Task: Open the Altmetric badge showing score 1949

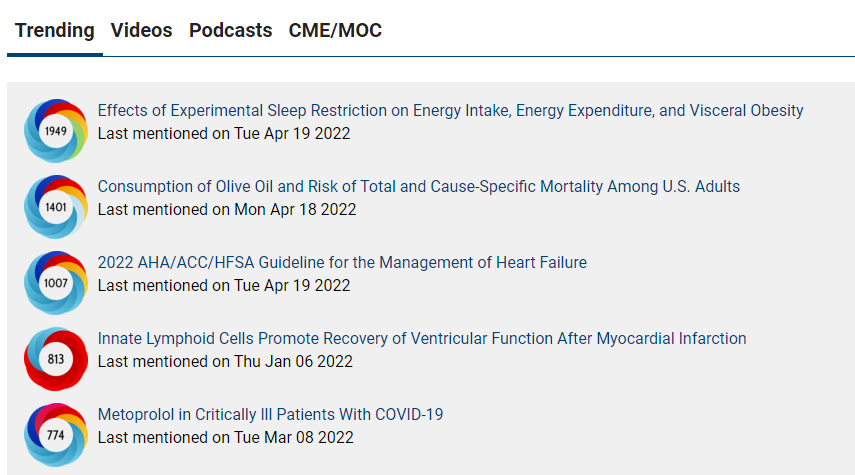Action: pos(56,131)
